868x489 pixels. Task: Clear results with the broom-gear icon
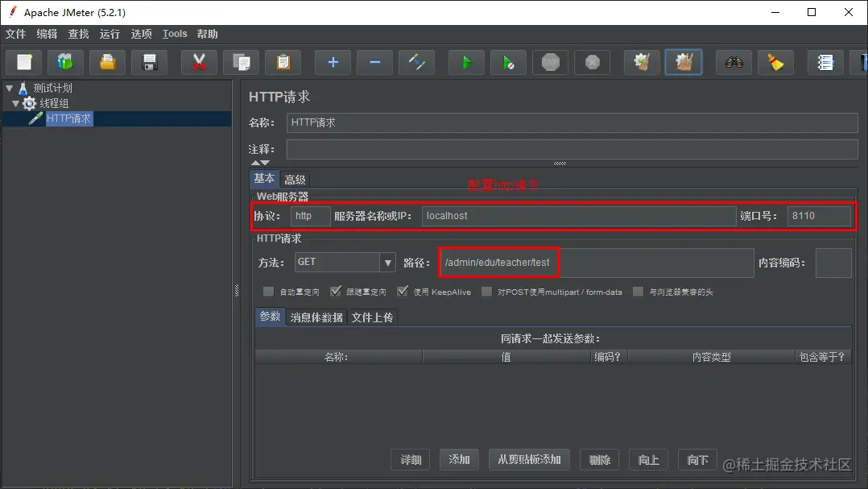[x=642, y=62]
